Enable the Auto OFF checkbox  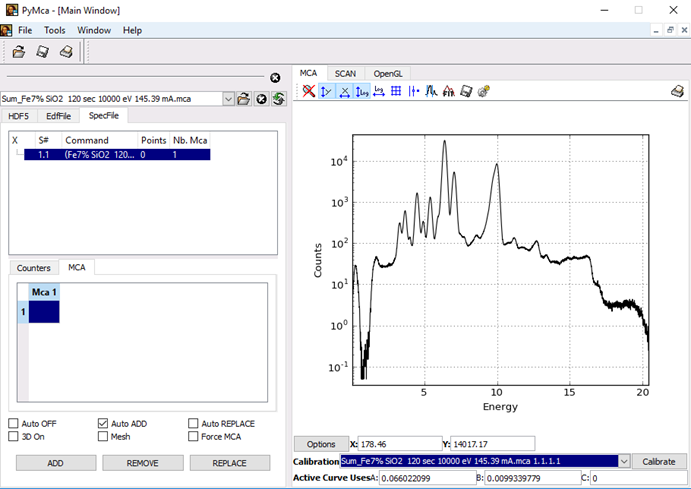pos(13,423)
